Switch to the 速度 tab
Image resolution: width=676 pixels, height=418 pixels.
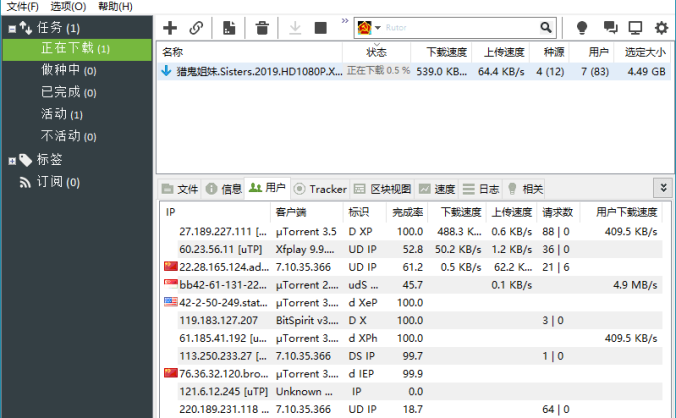(x=437, y=189)
